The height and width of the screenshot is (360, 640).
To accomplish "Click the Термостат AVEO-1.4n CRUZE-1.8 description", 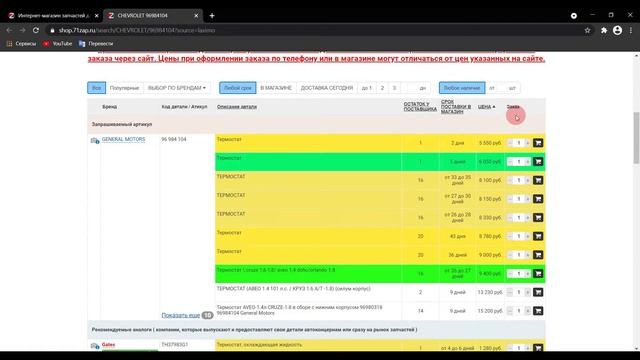I will point(299,310).
